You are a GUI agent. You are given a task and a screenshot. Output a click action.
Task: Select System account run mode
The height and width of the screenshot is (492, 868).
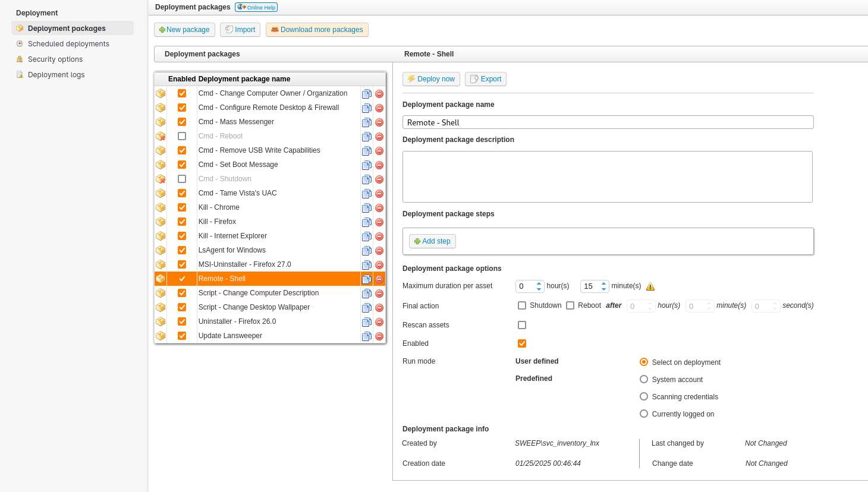pyautogui.click(x=644, y=379)
